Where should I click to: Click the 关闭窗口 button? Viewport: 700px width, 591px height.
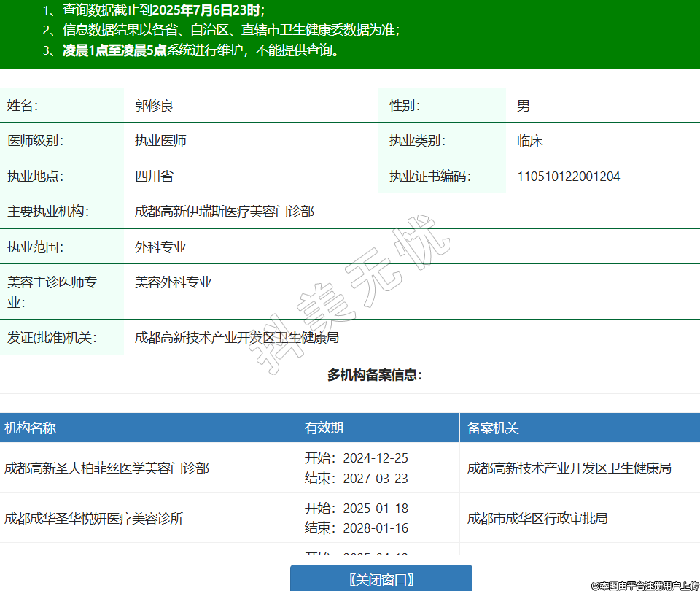[x=381, y=579]
